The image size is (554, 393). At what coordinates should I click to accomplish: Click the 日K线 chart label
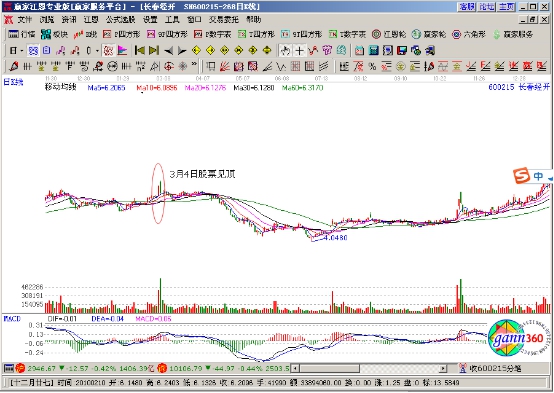coord(13,82)
